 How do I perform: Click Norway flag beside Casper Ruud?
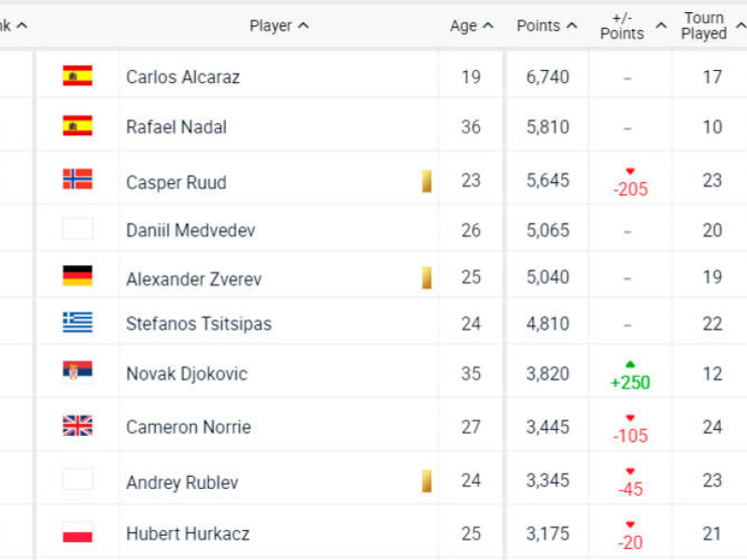click(x=78, y=179)
